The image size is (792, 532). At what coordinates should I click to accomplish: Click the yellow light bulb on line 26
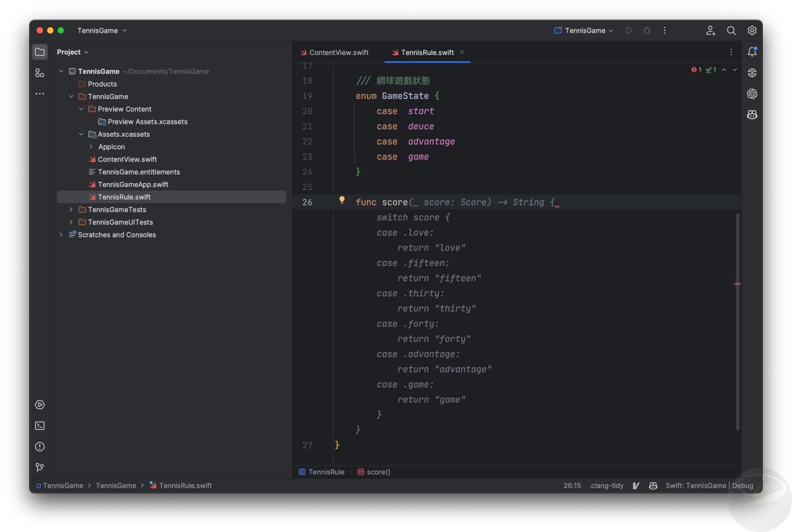(x=342, y=201)
